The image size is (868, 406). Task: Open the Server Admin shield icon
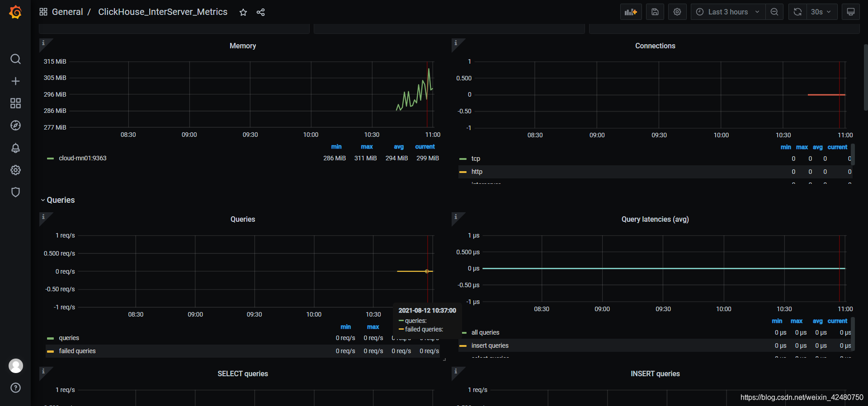[x=15, y=192]
